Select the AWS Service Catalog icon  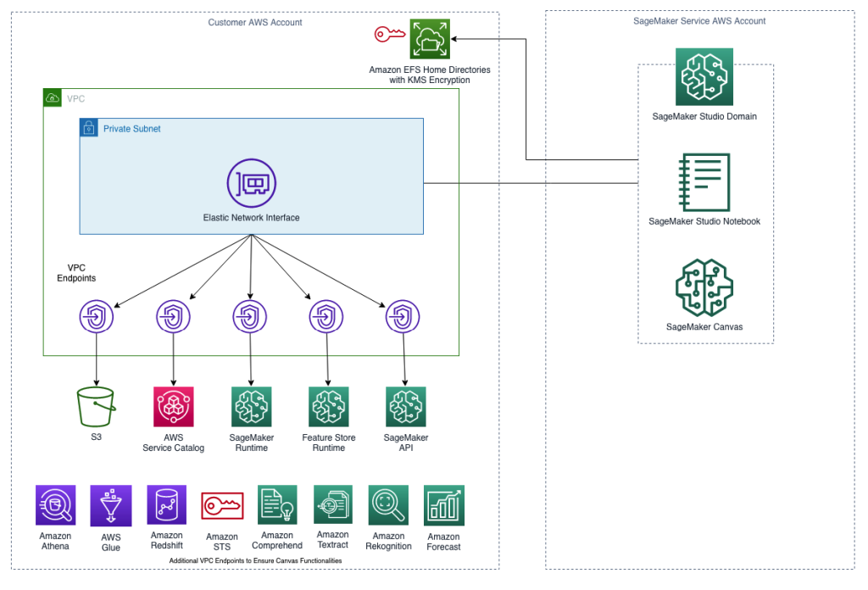[173, 404]
